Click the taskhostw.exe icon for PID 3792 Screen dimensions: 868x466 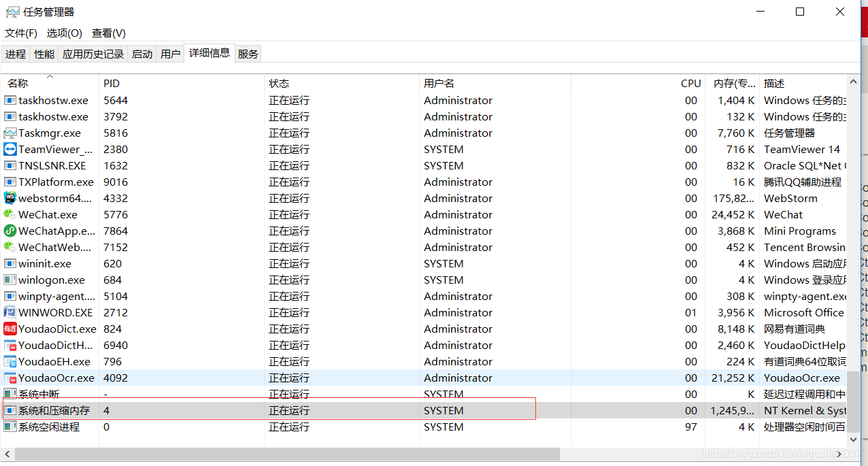coord(10,116)
